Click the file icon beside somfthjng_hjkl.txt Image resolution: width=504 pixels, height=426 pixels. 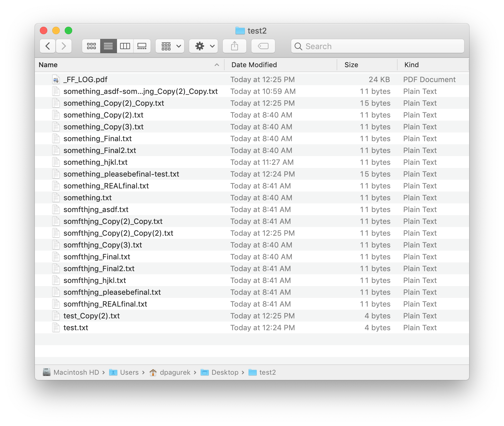click(56, 280)
